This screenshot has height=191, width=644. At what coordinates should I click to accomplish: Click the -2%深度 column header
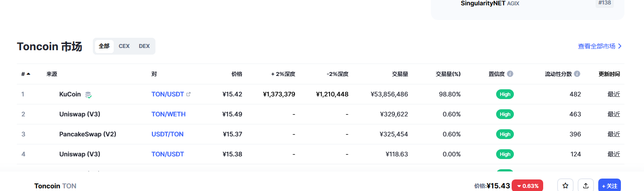(337, 74)
